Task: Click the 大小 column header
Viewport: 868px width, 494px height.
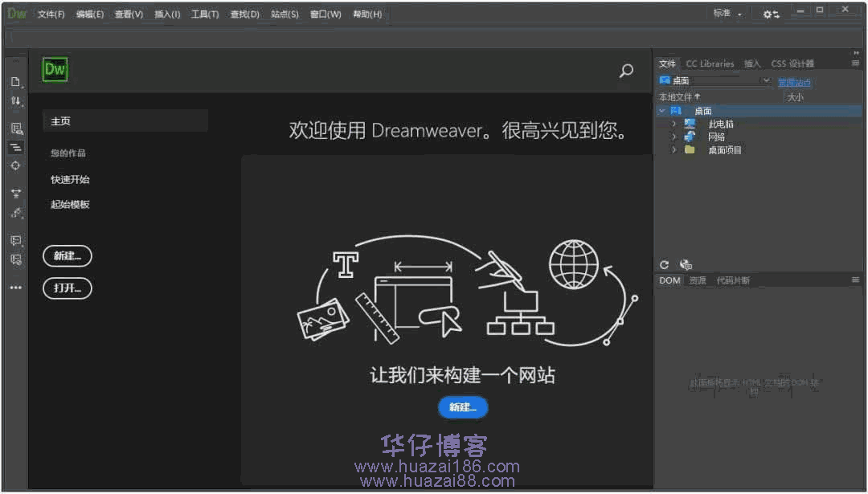Action: pos(796,97)
